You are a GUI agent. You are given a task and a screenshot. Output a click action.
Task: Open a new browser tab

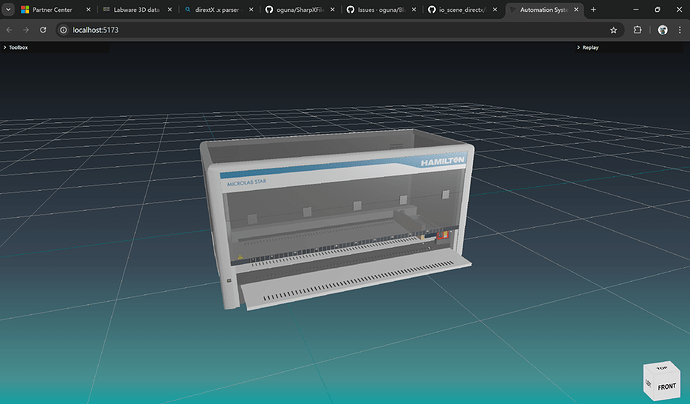coord(593,10)
